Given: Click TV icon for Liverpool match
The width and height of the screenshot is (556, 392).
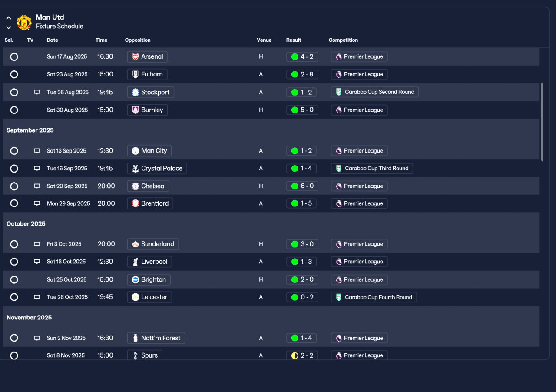Looking at the screenshot, I should pyautogui.click(x=37, y=262).
